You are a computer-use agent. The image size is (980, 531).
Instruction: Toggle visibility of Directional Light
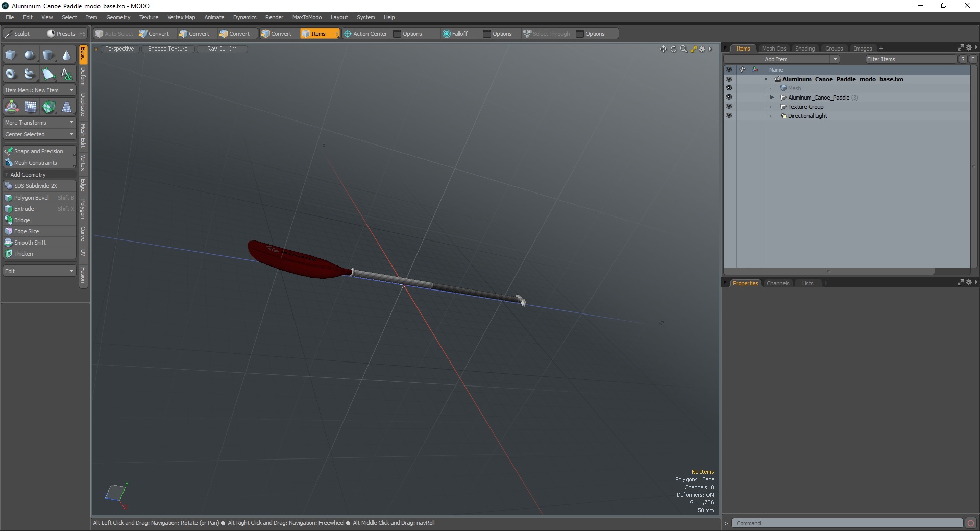coord(729,116)
